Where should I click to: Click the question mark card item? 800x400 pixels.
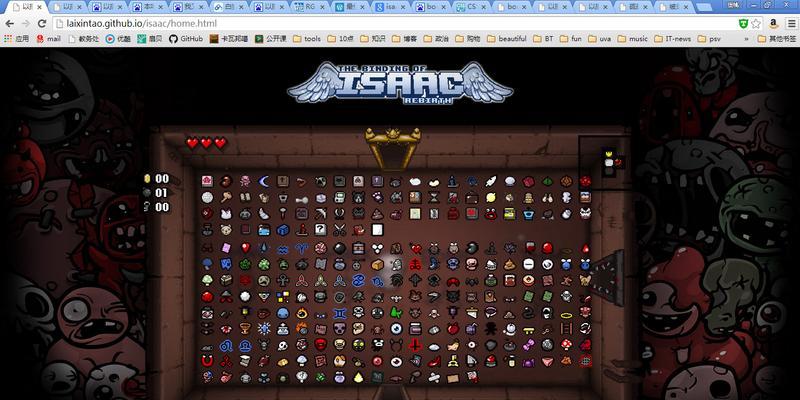(x=320, y=230)
